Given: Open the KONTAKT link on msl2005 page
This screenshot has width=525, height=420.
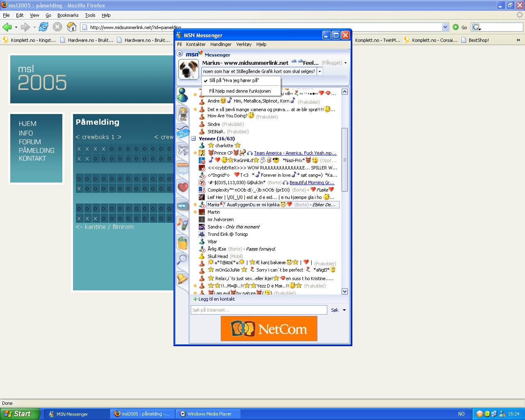Looking at the screenshot, I should (x=32, y=158).
